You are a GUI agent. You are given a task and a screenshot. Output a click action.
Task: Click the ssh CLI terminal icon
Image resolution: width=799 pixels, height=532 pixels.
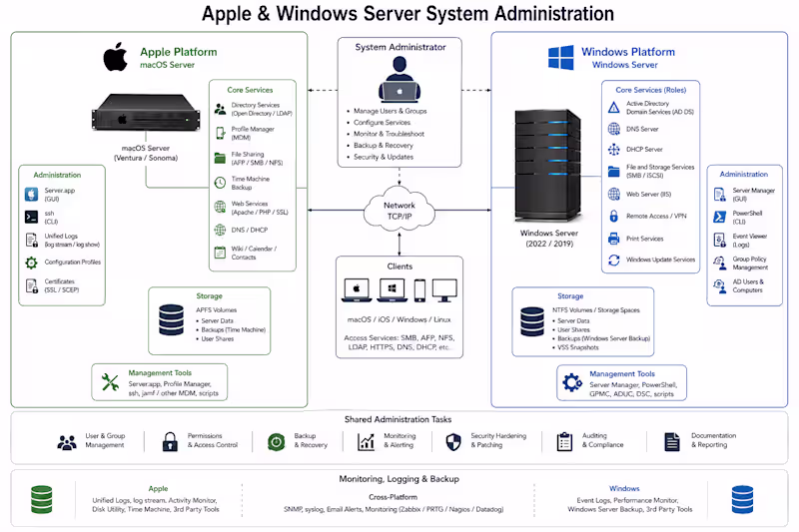31,217
